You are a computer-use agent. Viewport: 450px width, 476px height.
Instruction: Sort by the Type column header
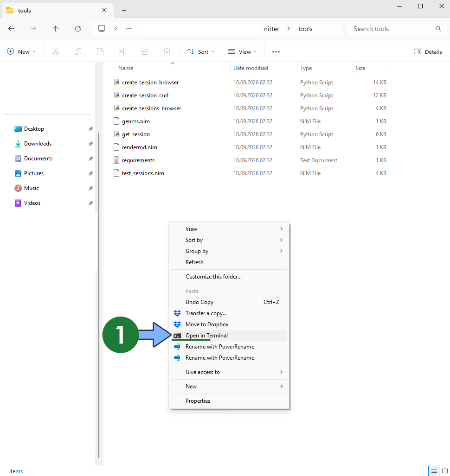coord(306,68)
